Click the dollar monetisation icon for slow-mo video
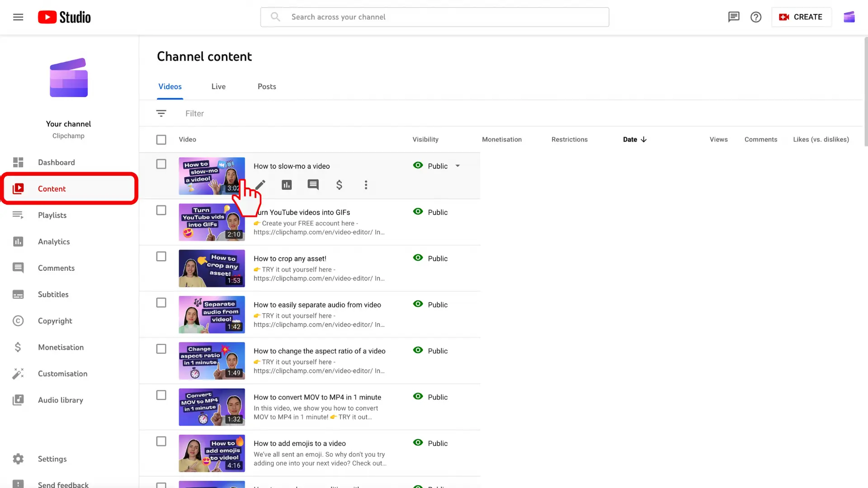Image resolution: width=868 pixels, height=488 pixels. pos(339,185)
